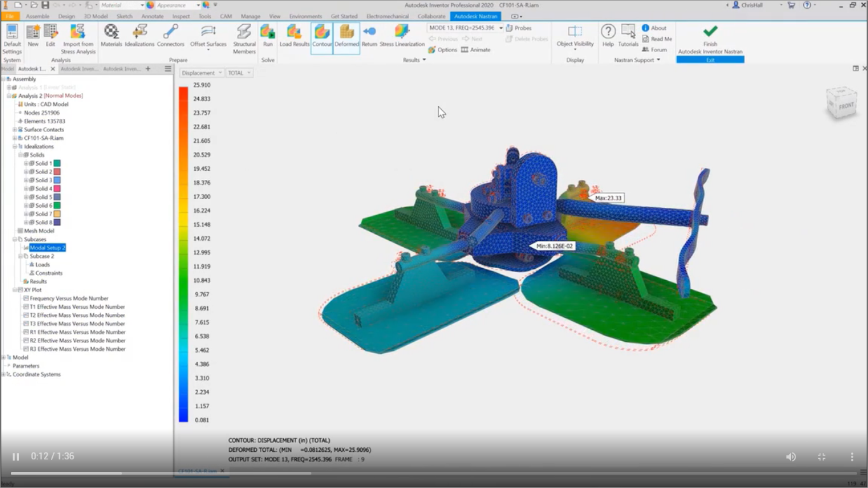Click the About link
The image size is (868, 488).
click(654, 28)
